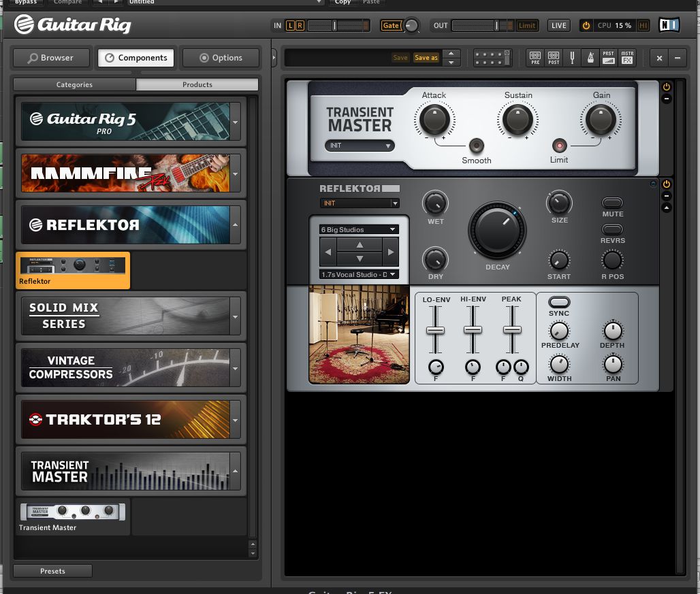Toggle the Reflektor power button
The image size is (700, 594).
click(x=667, y=184)
